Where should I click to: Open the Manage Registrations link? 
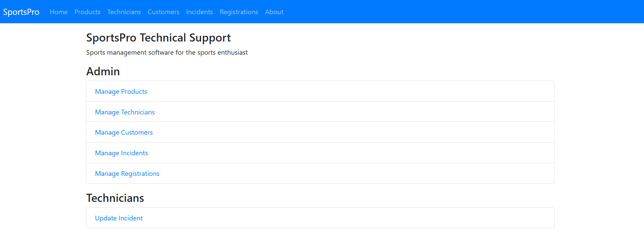pos(127,174)
